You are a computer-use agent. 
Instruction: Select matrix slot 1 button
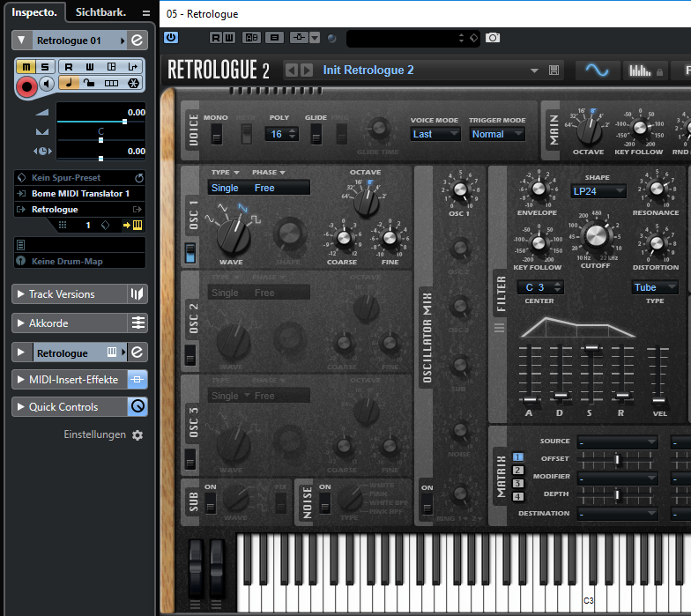[x=518, y=456]
